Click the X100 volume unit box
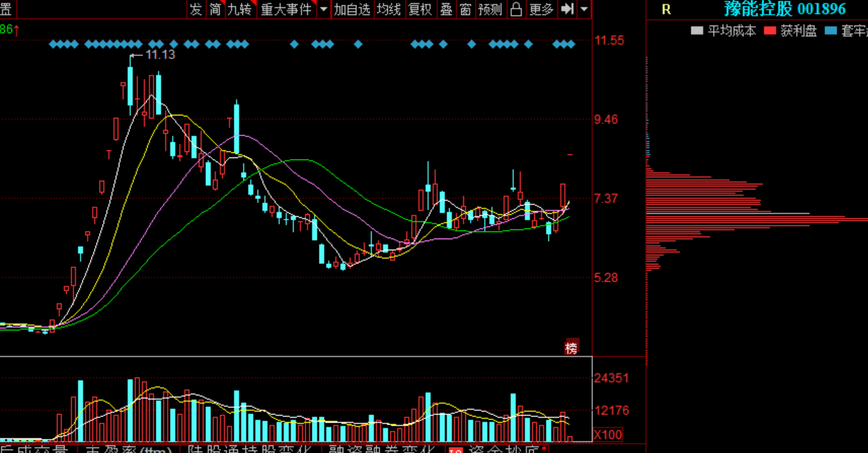 point(609,434)
